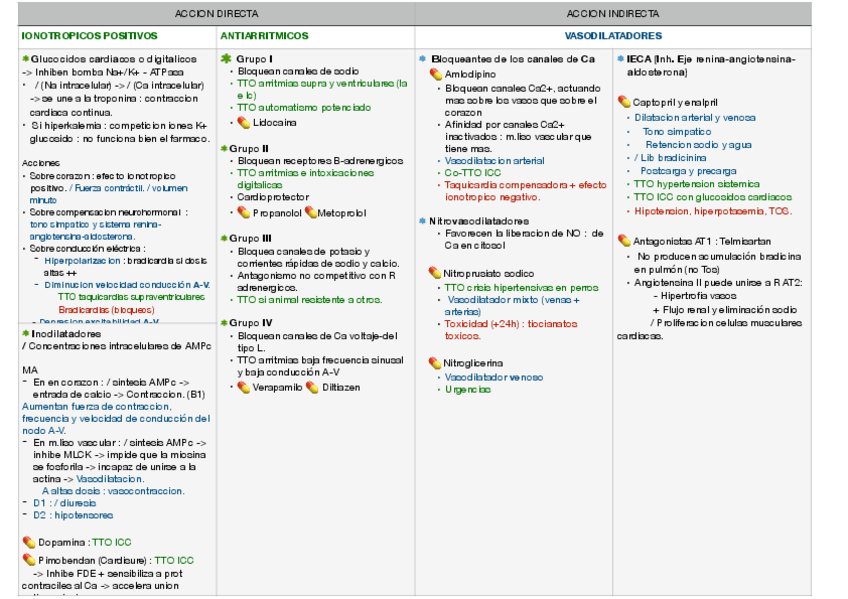The width and height of the screenshot is (848, 599).
Task: Click 'Dilatacion arterial y venosa'
Action: tap(695, 118)
